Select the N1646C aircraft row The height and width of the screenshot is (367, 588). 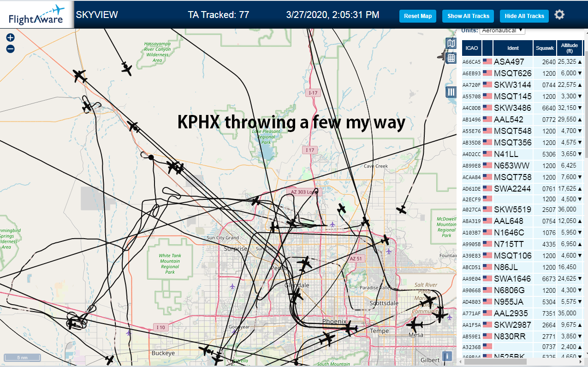pos(523,232)
